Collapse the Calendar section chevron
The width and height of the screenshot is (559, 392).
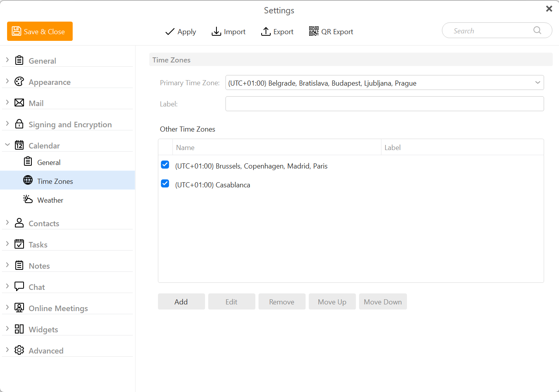[x=7, y=145]
